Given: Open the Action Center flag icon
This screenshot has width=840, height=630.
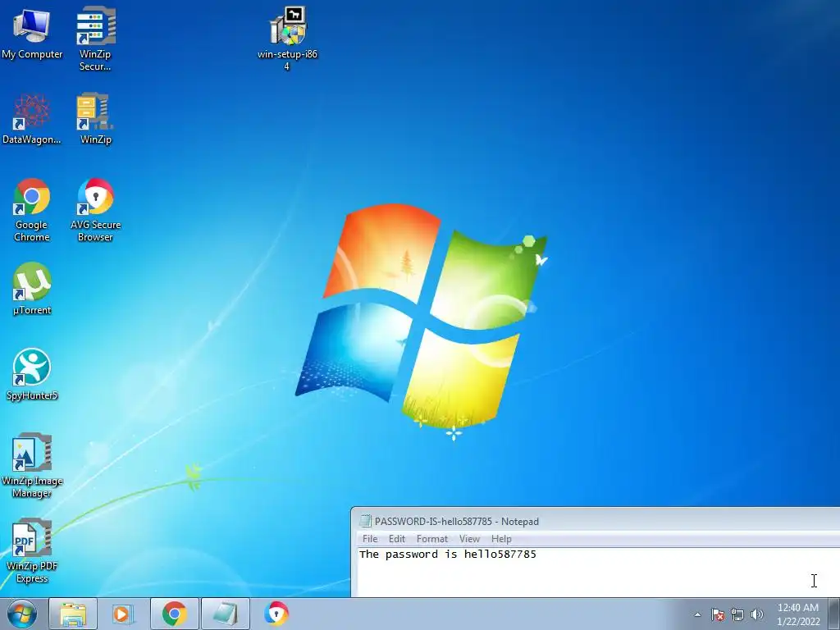Looking at the screenshot, I should tap(718, 614).
